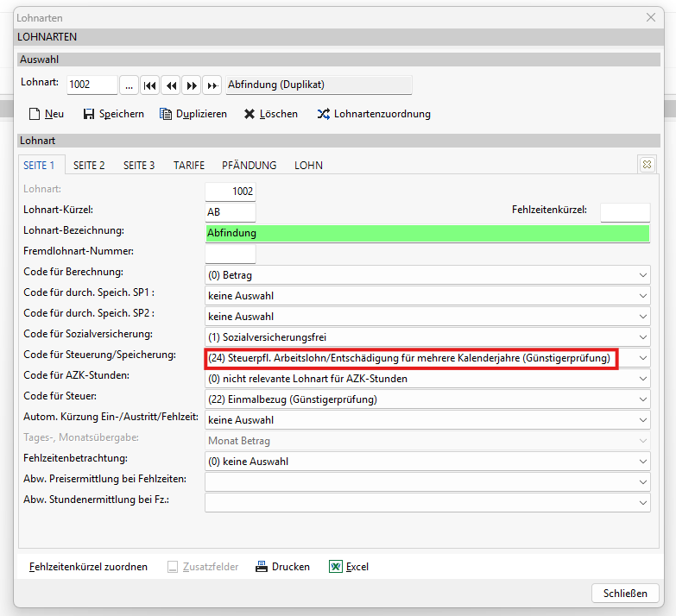Click the Lohnart number field in Auswahl

click(x=92, y=85)
